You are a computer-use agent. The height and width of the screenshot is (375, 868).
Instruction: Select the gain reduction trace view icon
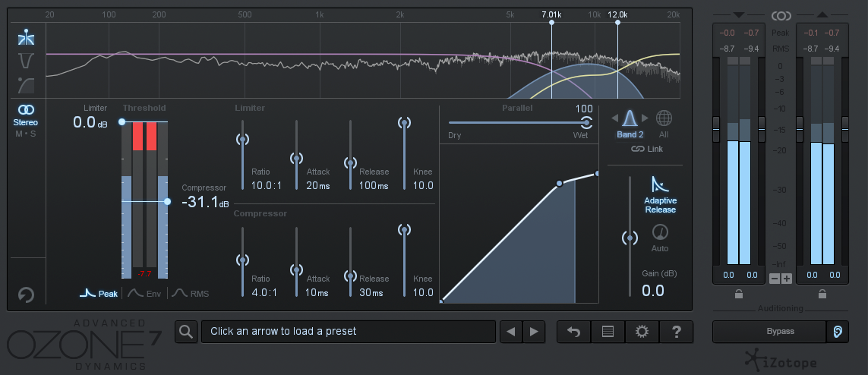(x=26, y=85)
